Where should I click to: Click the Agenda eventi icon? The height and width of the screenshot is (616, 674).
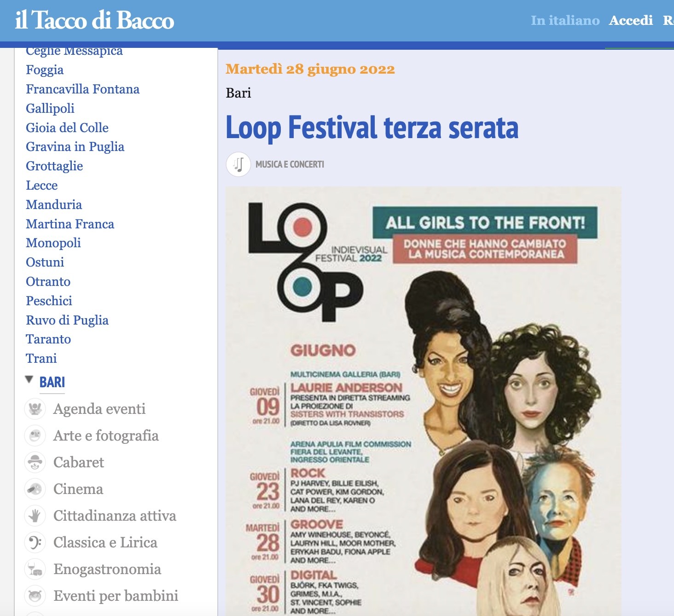(x=35, y=409)
